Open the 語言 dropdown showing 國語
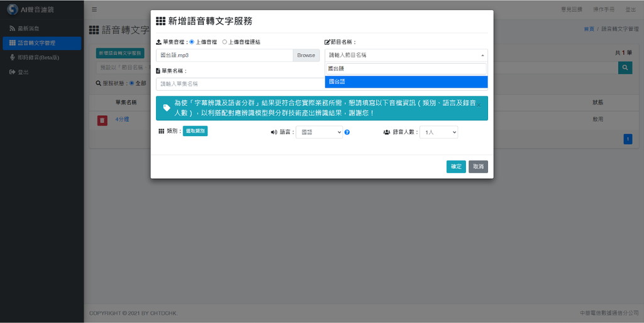Image resolution: width=644 pixels, height=323 pixels. click(319, 132)
